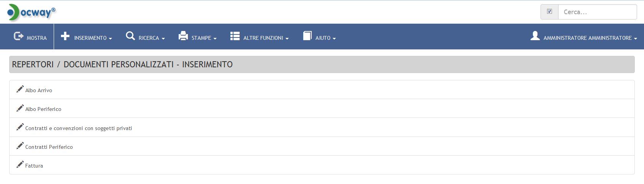Click the user silhouette icon
The height and width of the screenshot is (184, 644).
coord(535,36)
